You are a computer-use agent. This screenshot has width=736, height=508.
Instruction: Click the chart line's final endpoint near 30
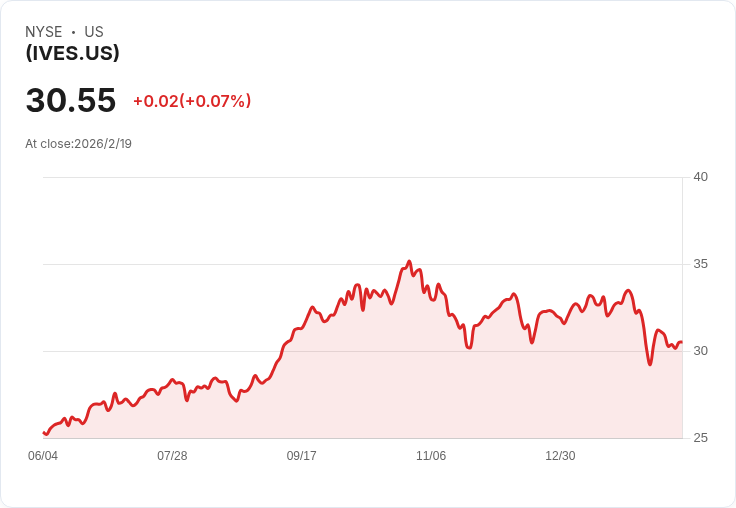(682, 342)
